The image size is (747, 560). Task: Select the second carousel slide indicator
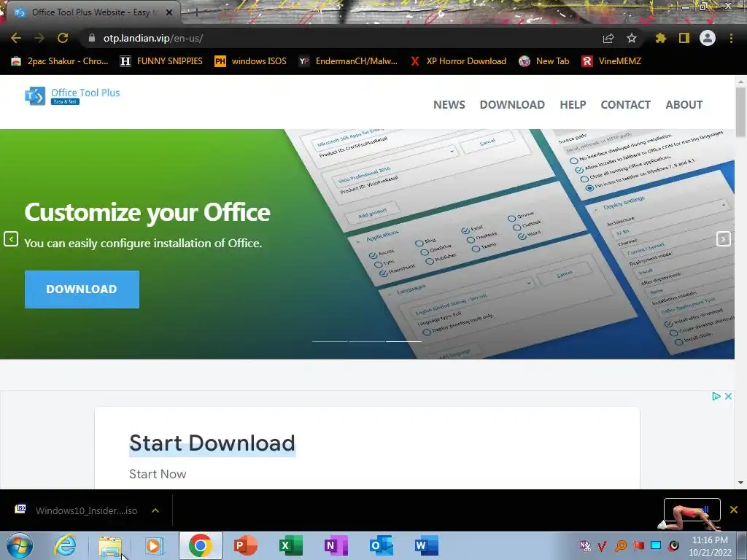tap(367, 341)
